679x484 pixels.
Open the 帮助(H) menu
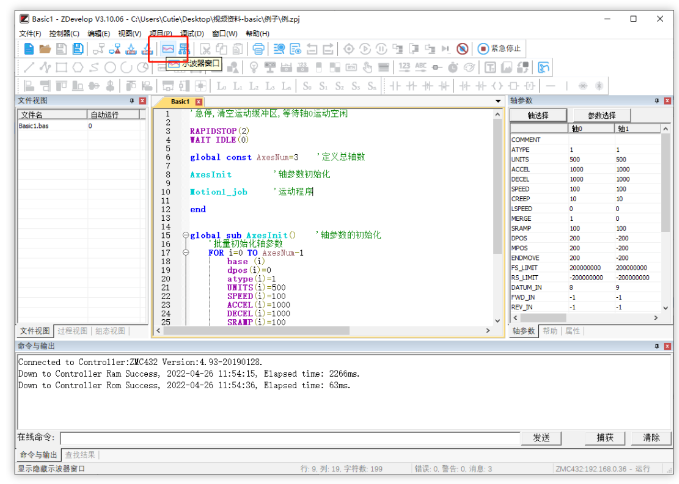[258, 33]
